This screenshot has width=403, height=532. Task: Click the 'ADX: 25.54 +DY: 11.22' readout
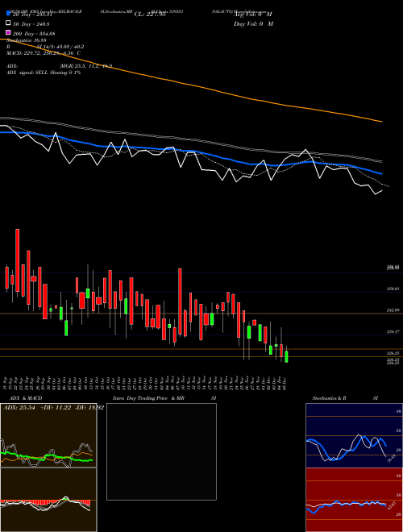(53, 407)
